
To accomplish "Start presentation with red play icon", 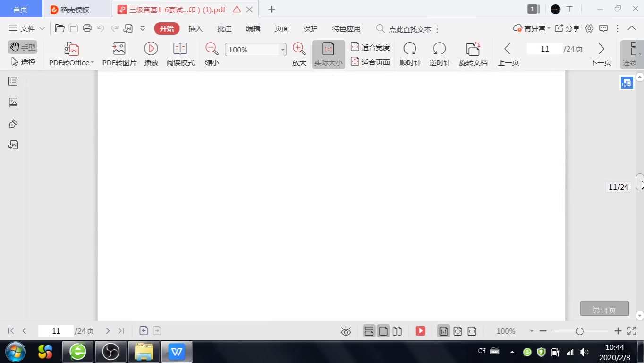I will coord(420,331).
